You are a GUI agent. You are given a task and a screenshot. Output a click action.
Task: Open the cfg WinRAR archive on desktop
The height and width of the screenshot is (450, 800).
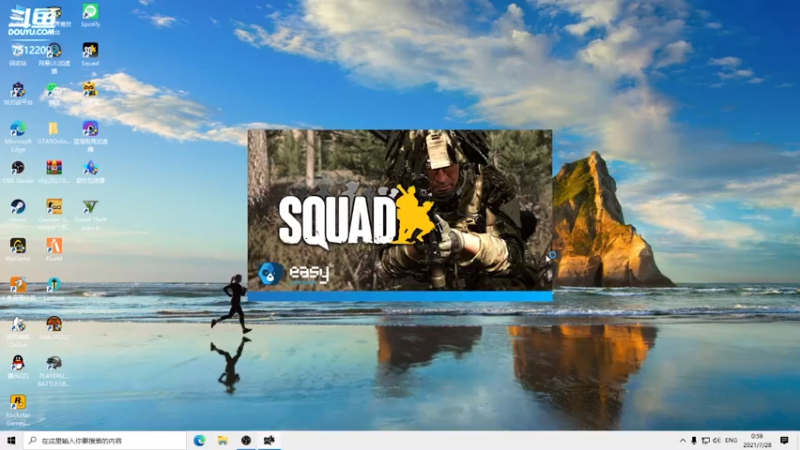click(54, 172)
